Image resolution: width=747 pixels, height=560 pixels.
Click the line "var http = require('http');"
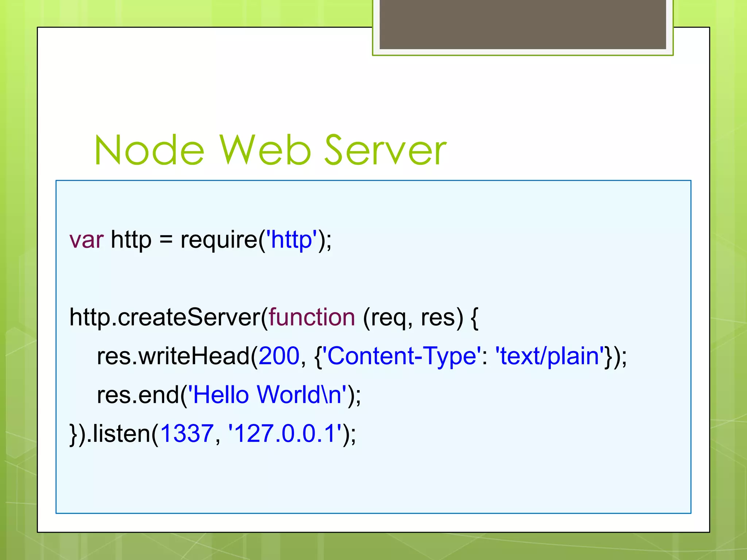[201, 240]
